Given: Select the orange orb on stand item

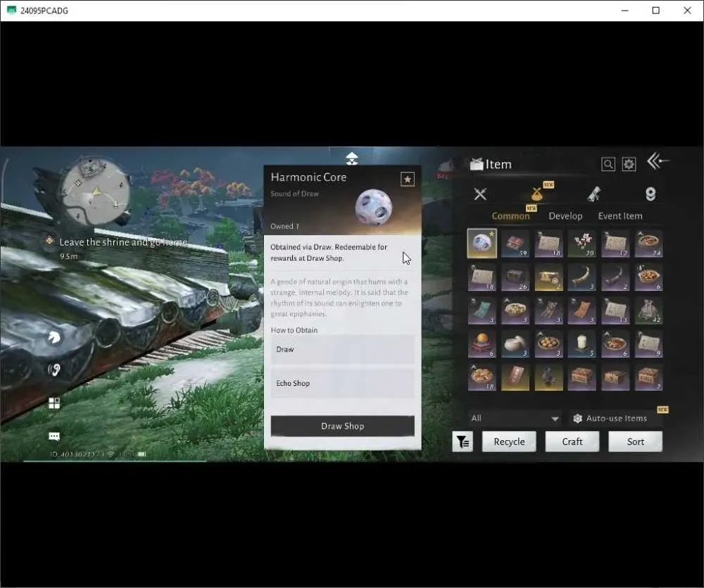Looking at the screenshot, I should [482, 344].
